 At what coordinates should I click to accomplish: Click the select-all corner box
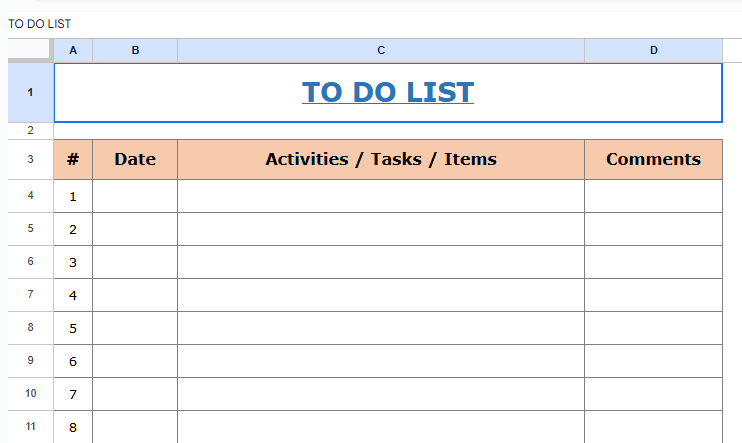30,50
